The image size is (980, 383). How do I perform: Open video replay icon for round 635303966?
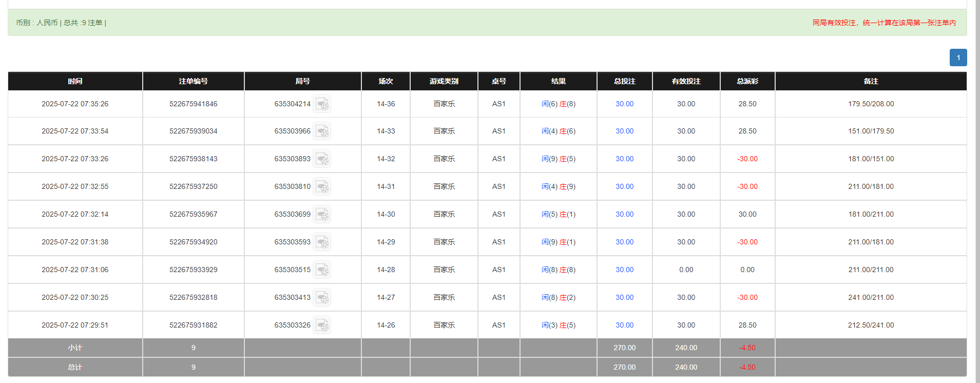[x=322, y=131]
